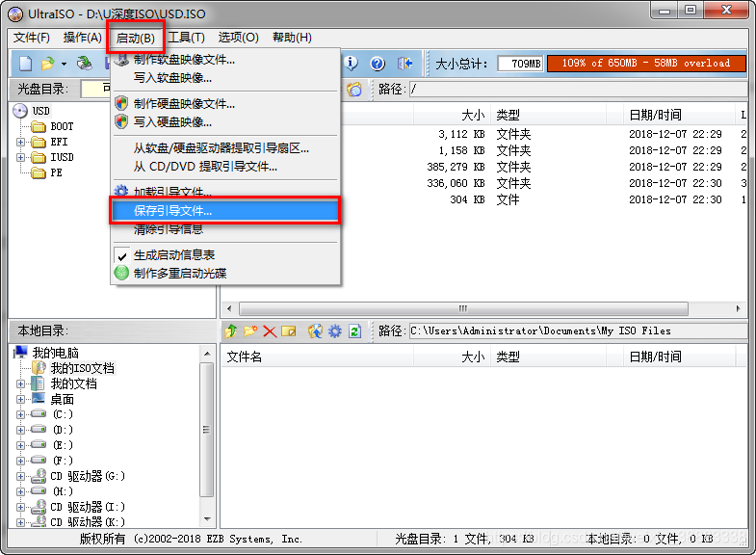Open the 选项(O) menu

coord(238,38)
